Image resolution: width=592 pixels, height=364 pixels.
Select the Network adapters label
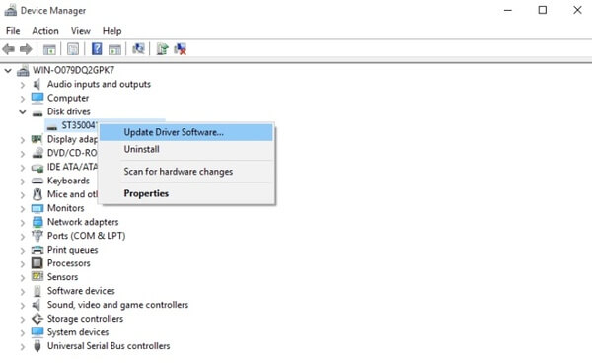point(83,222)
